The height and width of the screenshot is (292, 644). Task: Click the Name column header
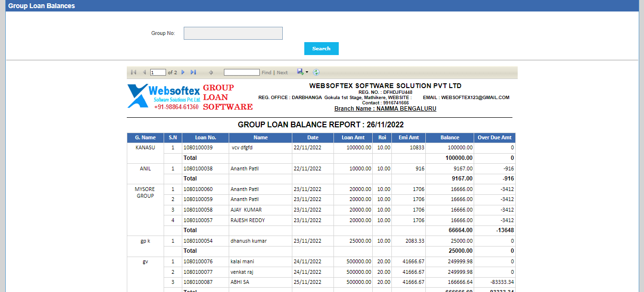261,137
